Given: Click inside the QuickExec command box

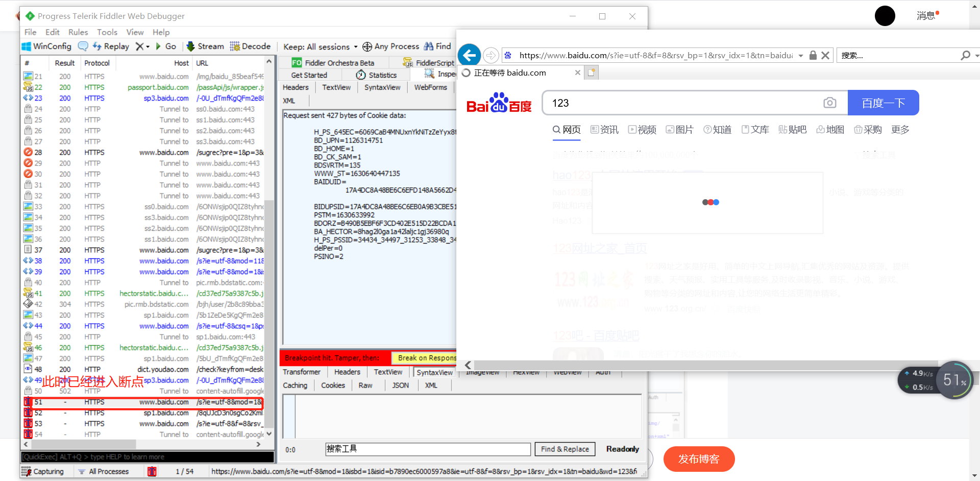Looking at the screenshot, I should click(x=148, y=457).
